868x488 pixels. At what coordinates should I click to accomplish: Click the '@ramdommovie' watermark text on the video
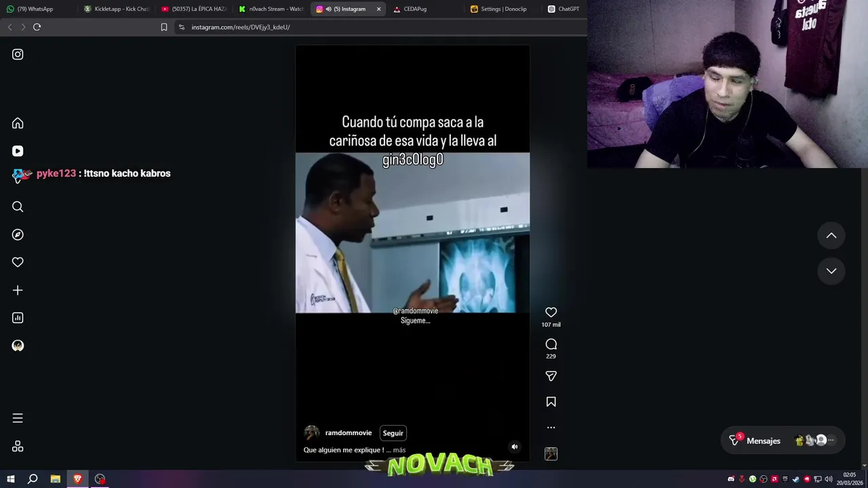[415, 311]
